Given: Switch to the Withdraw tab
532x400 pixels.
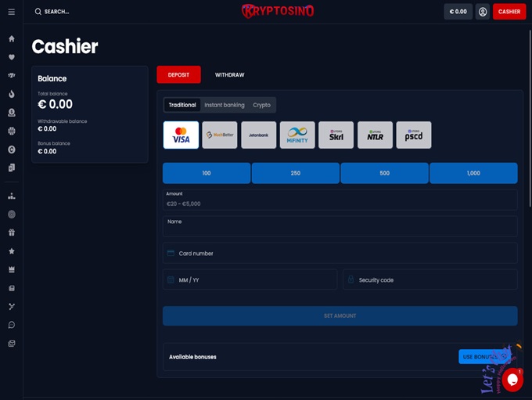Looking at the screenshot, I should coord(229,75).
